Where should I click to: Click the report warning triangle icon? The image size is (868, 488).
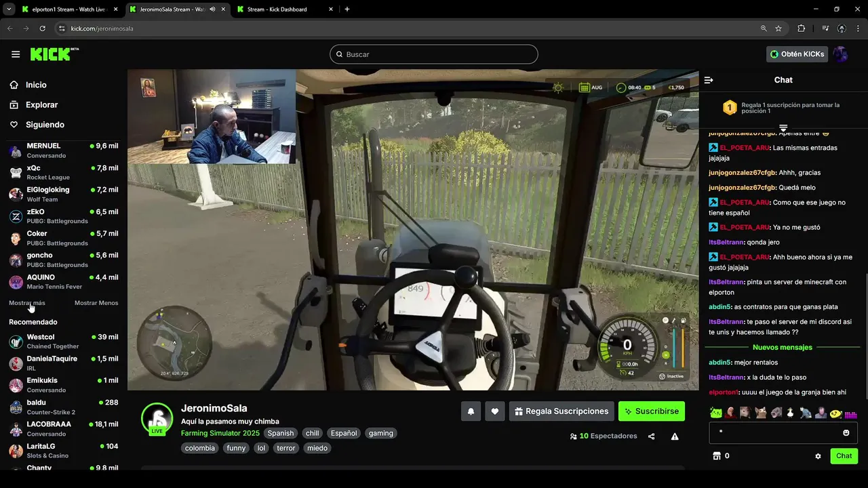(x=675, y=436)
